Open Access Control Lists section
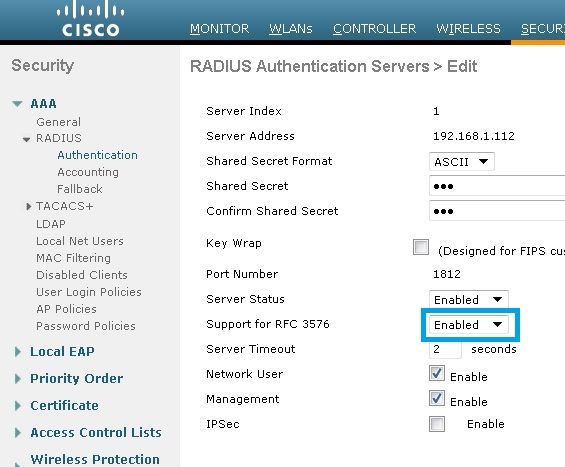565x467 pixels. coord(96,432)
